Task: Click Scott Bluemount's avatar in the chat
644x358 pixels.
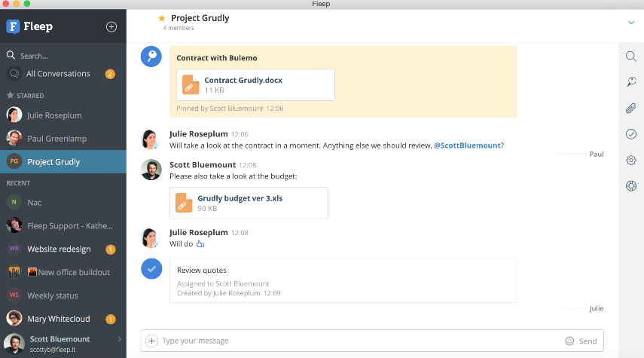Action: tap(151, 170)
